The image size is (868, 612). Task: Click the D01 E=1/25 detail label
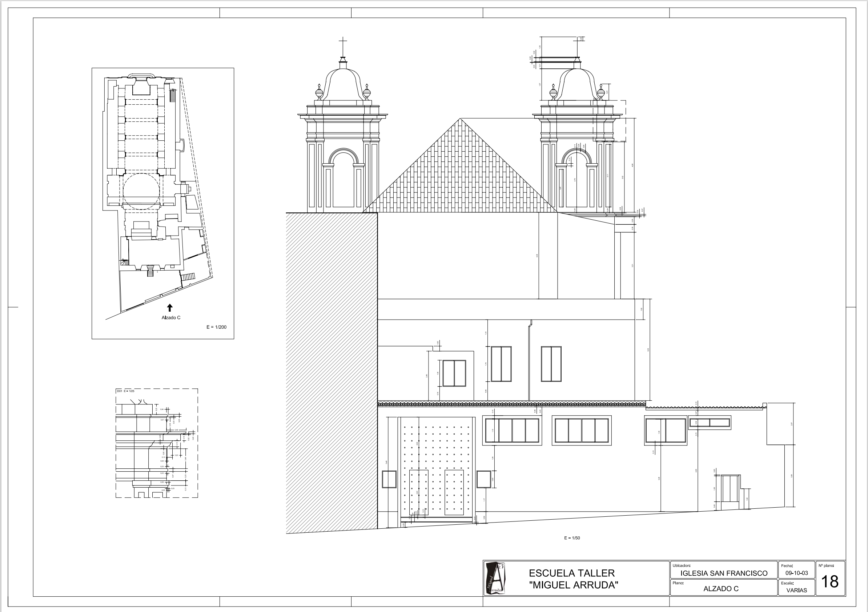click(125, 391)
